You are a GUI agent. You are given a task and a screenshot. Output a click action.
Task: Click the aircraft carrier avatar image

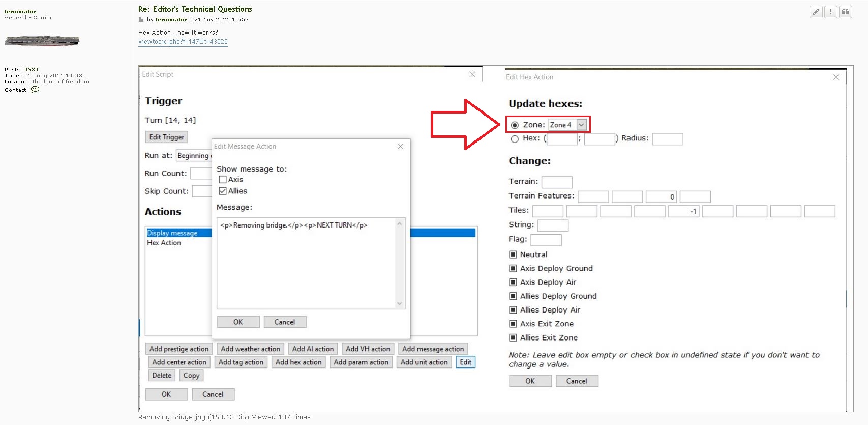[42, 41]
